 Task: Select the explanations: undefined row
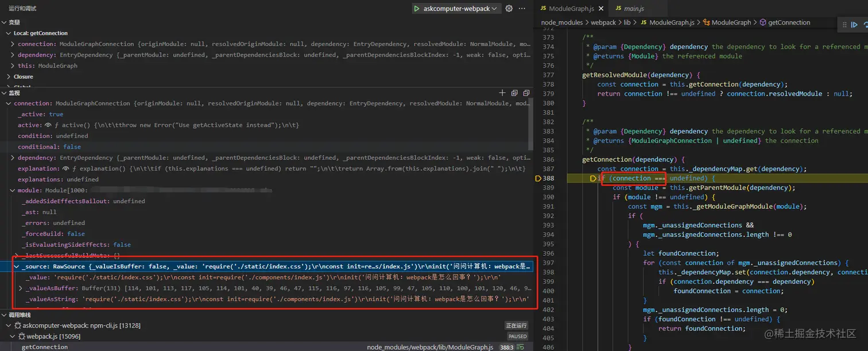tap(266, 180)
